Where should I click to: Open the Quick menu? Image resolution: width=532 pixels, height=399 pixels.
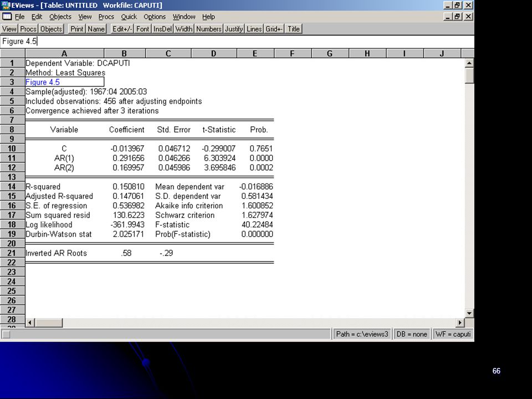click(x=129, y=17)
